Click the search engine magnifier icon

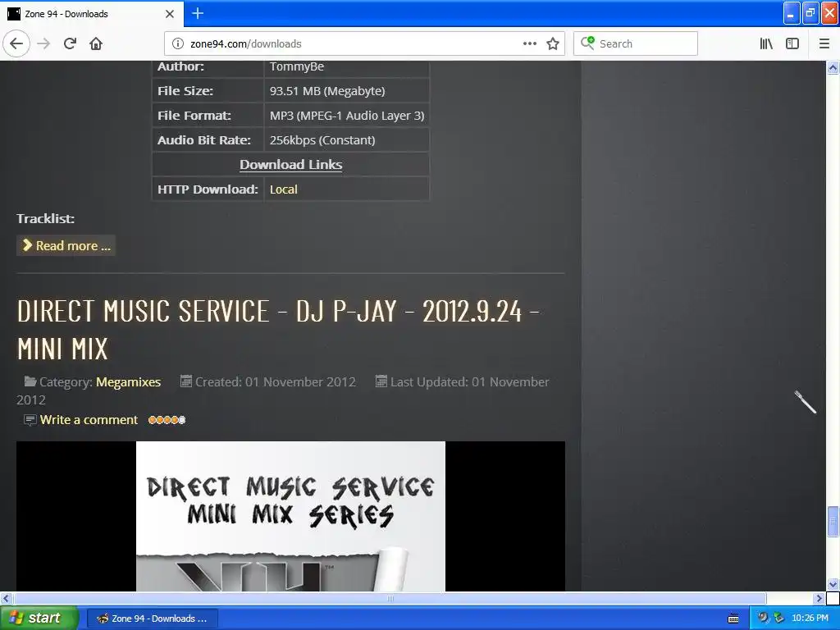click(x=587, y=43)
